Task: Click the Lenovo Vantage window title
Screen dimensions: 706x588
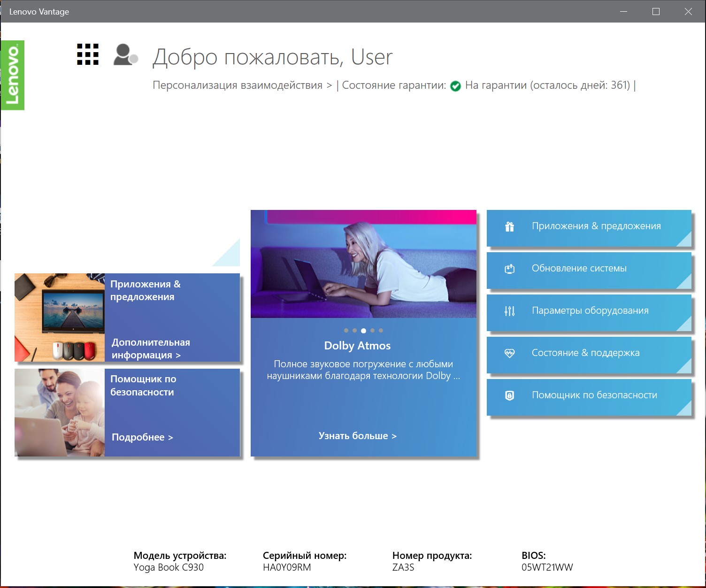Action: (39, 12)
